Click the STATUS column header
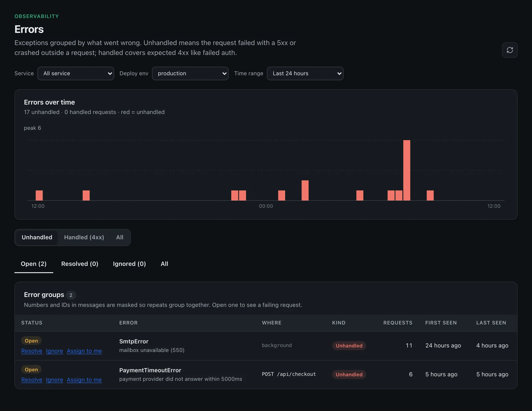 pyautogui.click(x=32, y=323)
